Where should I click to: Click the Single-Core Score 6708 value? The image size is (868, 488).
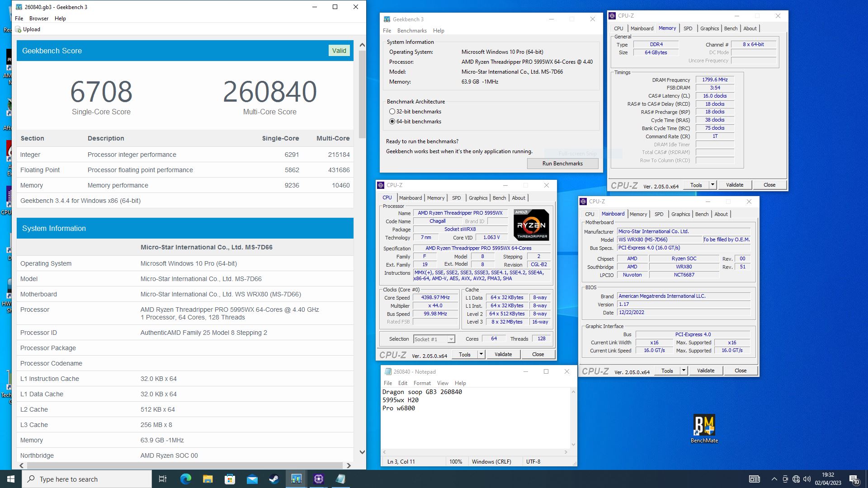(101, 92)
